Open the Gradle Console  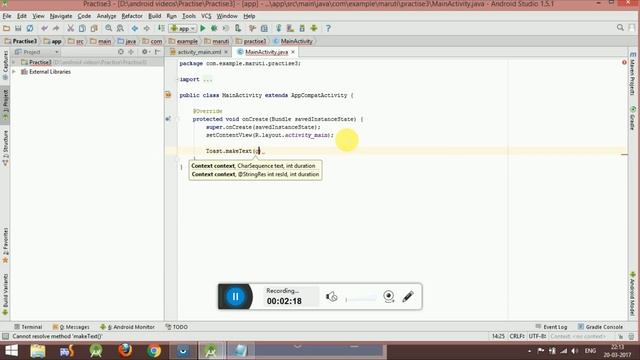point(600,327)
